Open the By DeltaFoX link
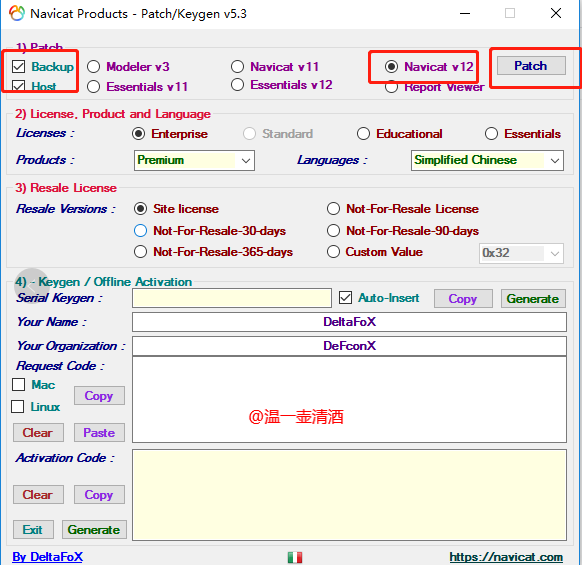This screenshot has height=565, width=582. [48, 557]
